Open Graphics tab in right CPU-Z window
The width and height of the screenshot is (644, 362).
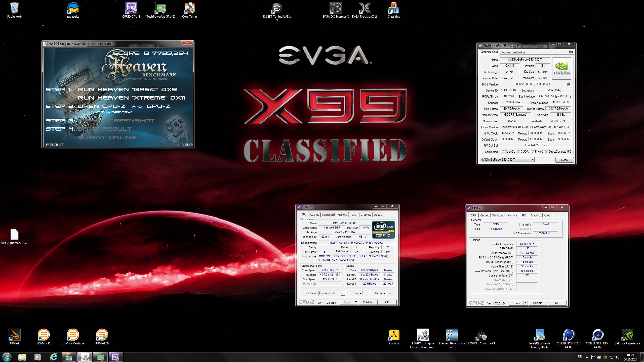(x=536, y=215)
